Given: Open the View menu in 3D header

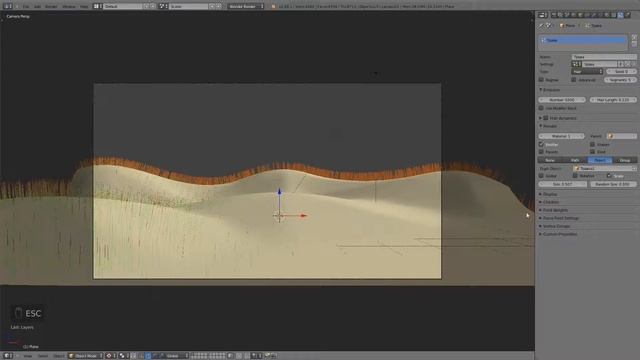Looking at the screenshot, I should [27, 356].
